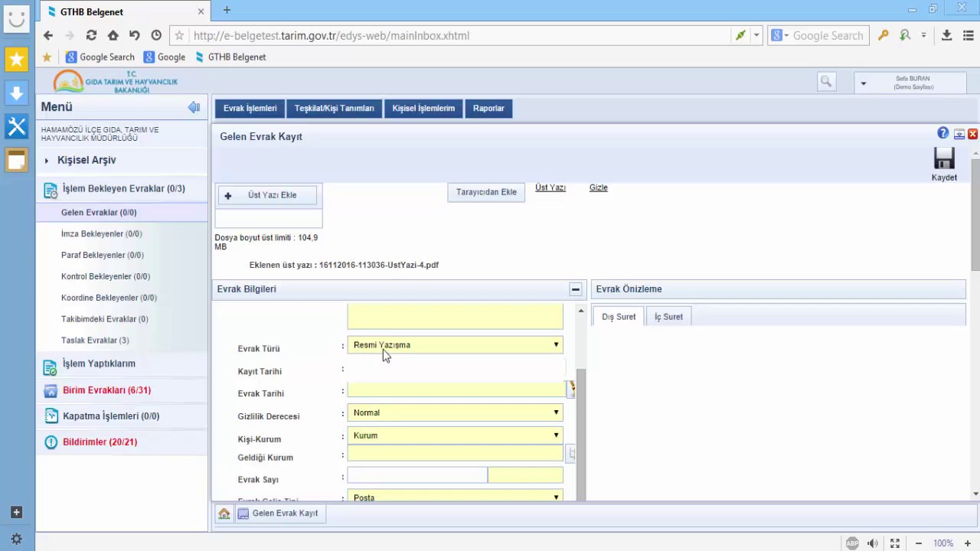
Task: Click the plus icon in the left sidebar bottom
Action: point(17,512)
